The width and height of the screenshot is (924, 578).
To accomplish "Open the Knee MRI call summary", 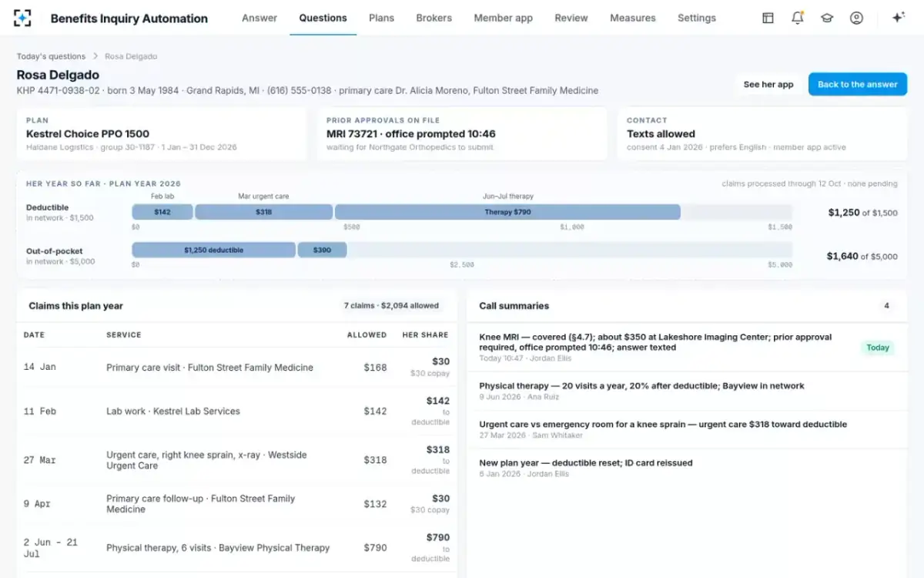I will pos(687,348).
